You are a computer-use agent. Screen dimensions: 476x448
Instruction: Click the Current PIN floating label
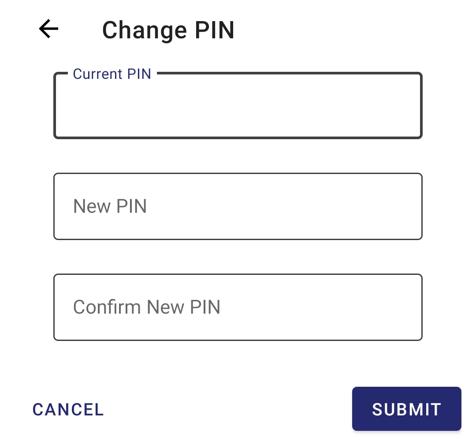(112, 74)
